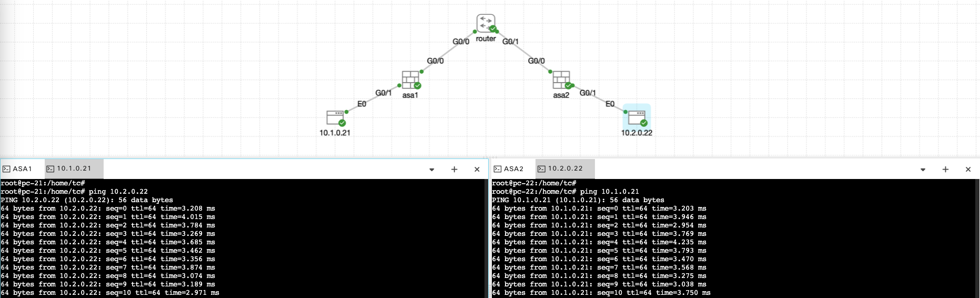The width and height of the screenshot is (980, 298).
Task: Click the terminal icon on ASA1 tab
Action: pos(6,169)
